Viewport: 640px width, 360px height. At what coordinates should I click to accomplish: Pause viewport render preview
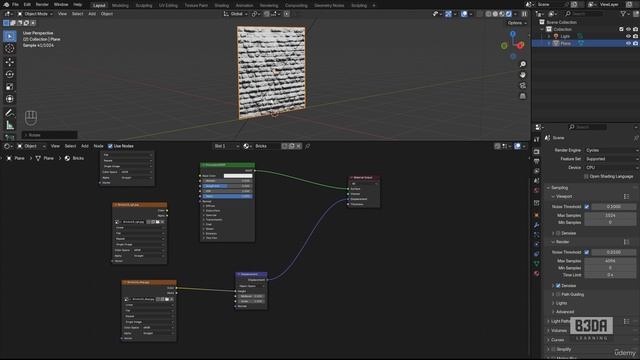[524, 14]
